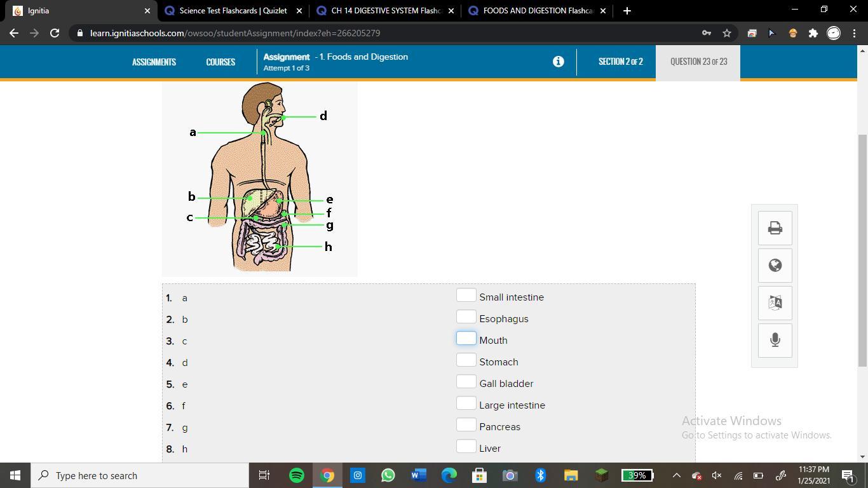This screenshot has width=868, height=488.
Task: Activate the microphone tool icon
Action: tap(775, 340)
